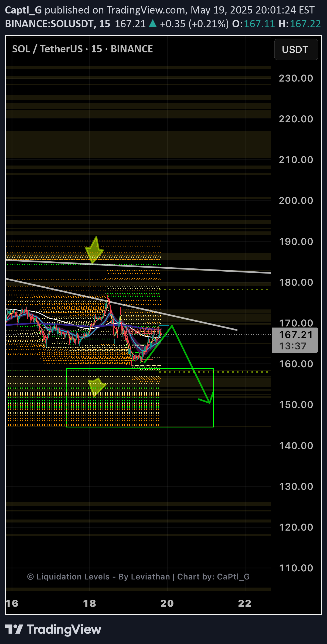Click the date label 22 on time axis
Screen dimensions: 327x644
245,603
